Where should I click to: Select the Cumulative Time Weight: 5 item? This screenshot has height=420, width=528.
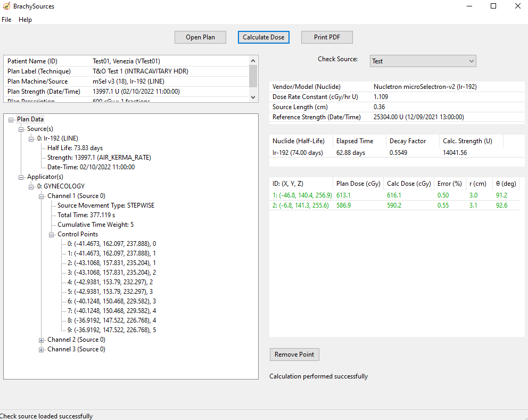(x=96, y=225)
